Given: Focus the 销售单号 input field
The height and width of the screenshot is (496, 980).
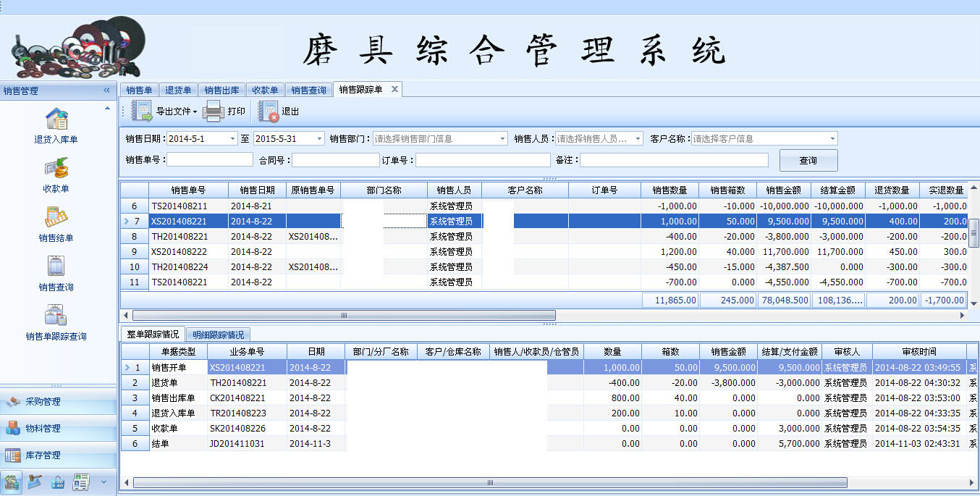Looking at the screenshot, I should [210, 160].
